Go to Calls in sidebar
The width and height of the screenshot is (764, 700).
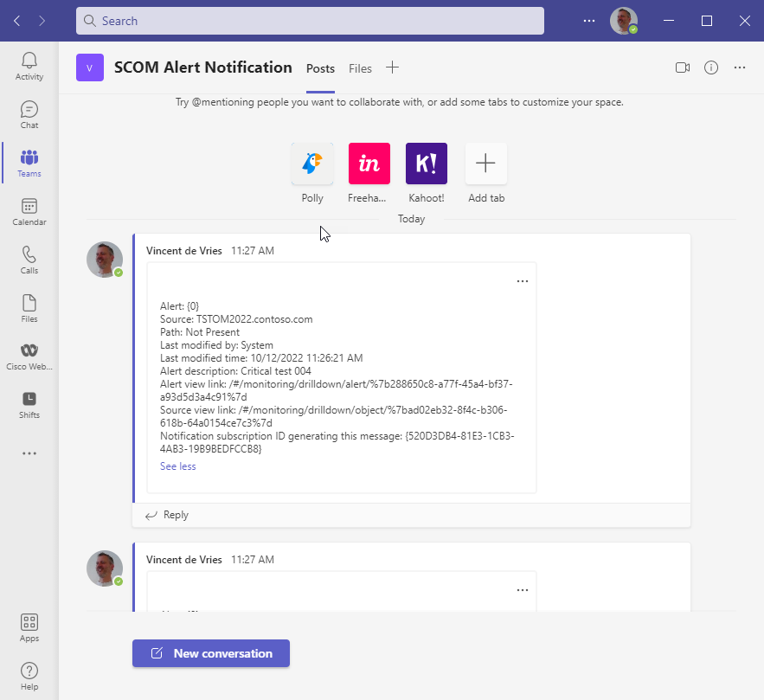(x=29, y=260)
